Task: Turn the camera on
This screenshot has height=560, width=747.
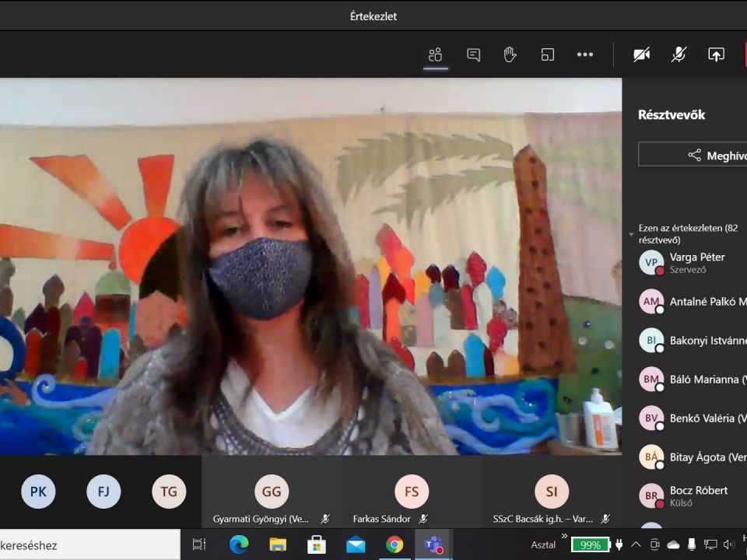Action: coord(641,54)
